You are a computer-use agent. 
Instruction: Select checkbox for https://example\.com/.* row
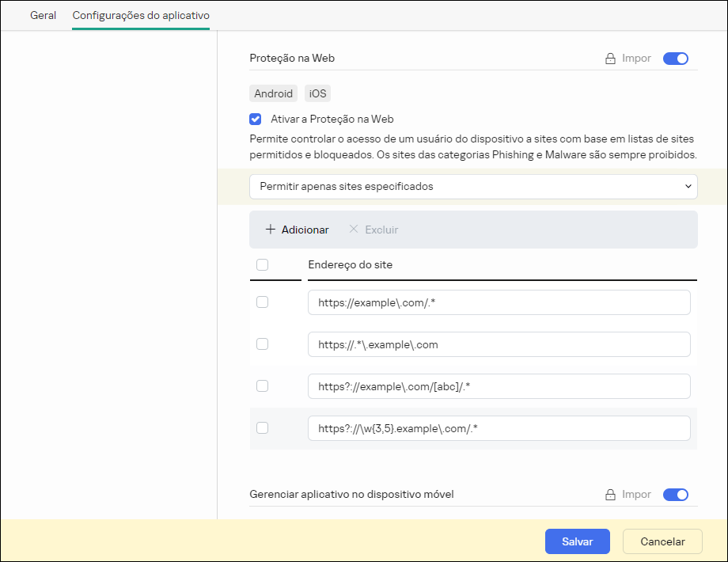pyautogui.click(x=263, y=302)
